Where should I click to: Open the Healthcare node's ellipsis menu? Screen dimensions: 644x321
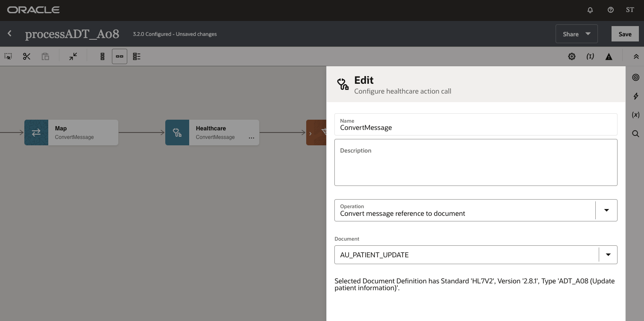point(252,137)
